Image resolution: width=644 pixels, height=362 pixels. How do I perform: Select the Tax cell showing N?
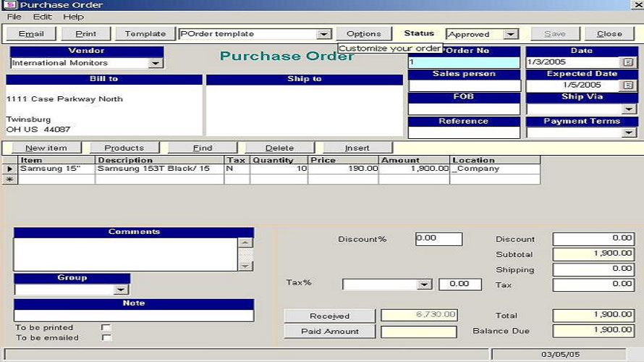pos(237,169)
